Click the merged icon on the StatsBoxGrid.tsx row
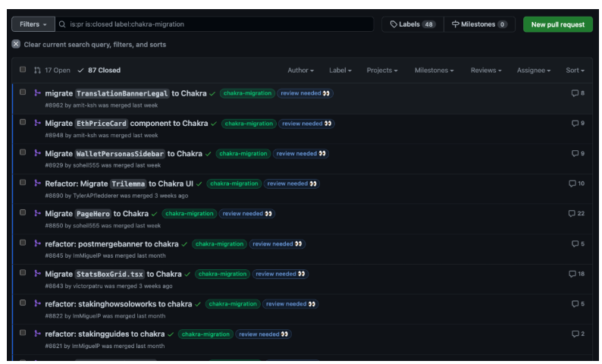602x364 pixels. (37, 273)
